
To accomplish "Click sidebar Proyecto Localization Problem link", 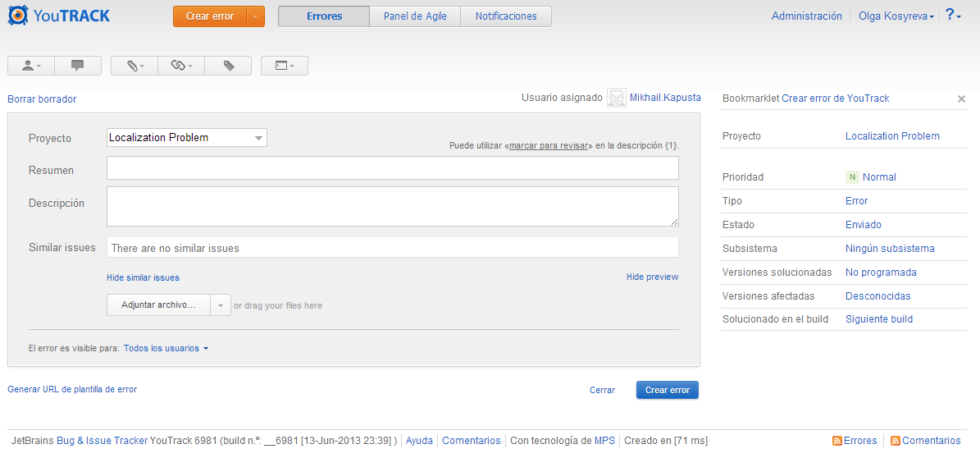I will point(892,135).
